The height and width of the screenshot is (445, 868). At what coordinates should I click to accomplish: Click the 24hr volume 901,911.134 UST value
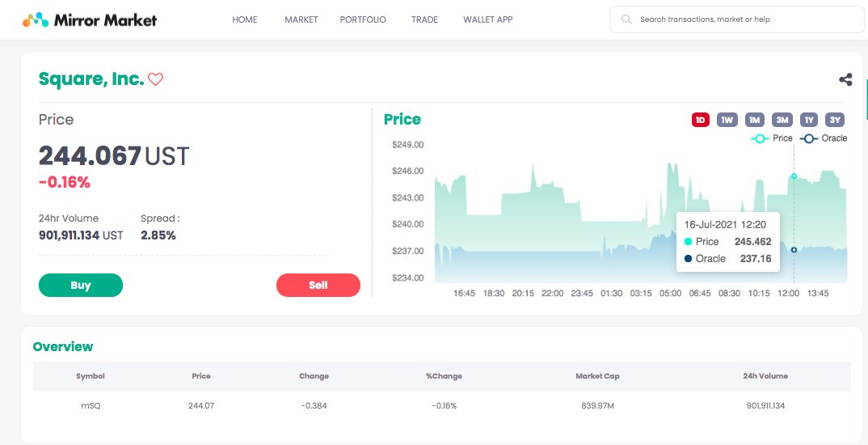pos(81,235)
